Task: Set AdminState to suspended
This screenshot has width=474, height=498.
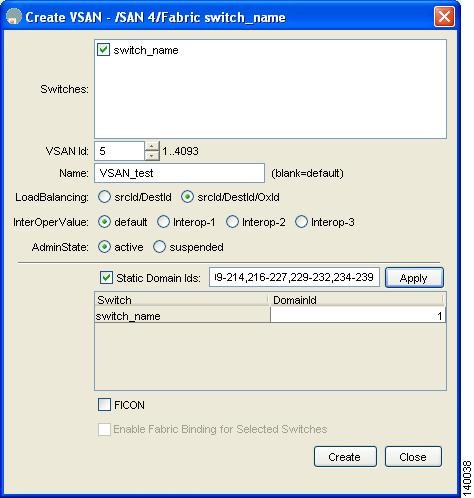Action: [x=159, y=247]
